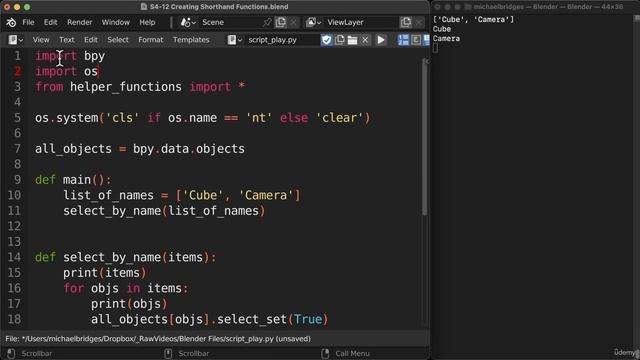Toggle the pin scene icon
Viewport: 640px width, 360px height.
[267, 22]
